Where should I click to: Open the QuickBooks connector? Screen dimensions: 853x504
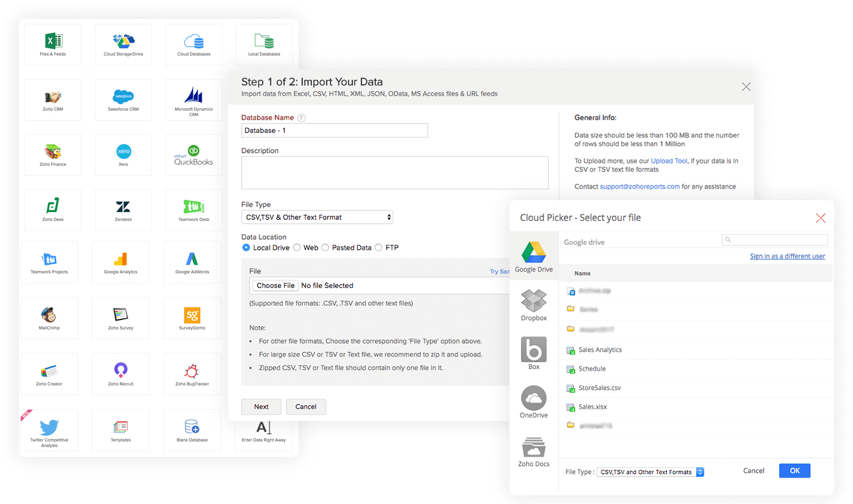(x=194, y=155)
